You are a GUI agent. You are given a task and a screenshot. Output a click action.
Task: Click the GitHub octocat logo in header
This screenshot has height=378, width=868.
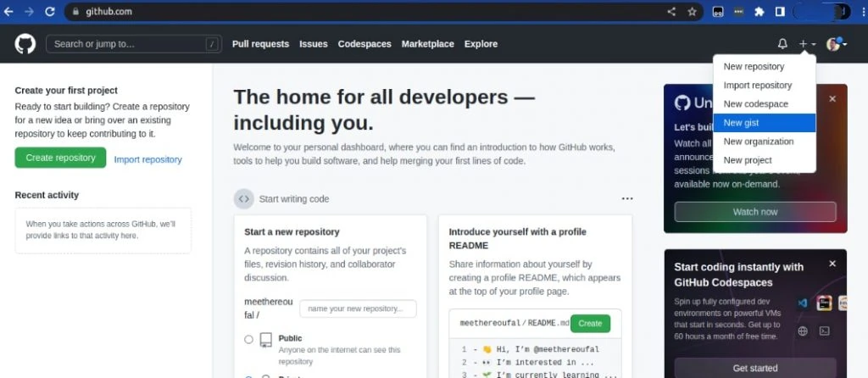(x=25, y=44)
